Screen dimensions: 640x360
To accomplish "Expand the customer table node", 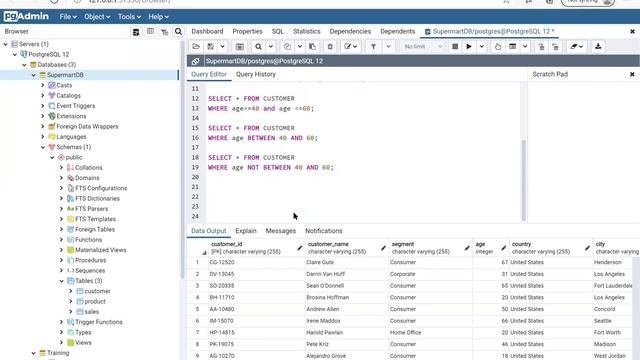I will coord(71,291).
